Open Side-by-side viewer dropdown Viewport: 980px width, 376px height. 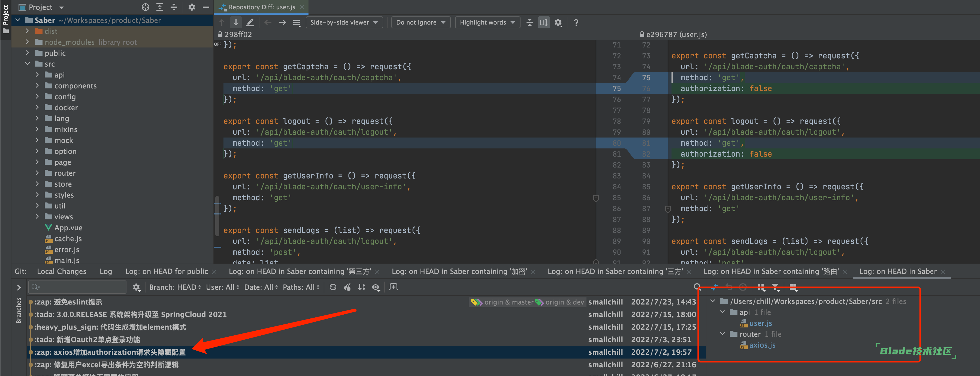344,22
